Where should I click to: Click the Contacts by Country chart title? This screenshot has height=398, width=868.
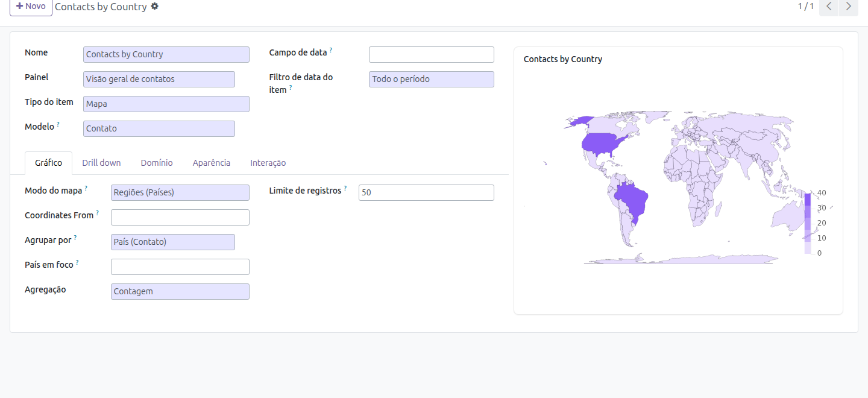click(x=563, y=59)
